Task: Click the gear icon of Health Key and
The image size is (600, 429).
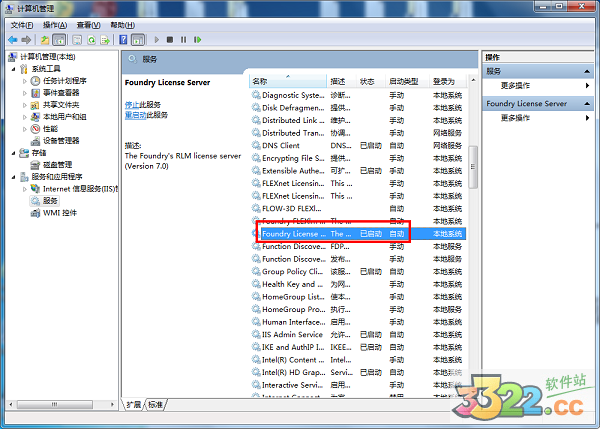Action: coord(256,284)
